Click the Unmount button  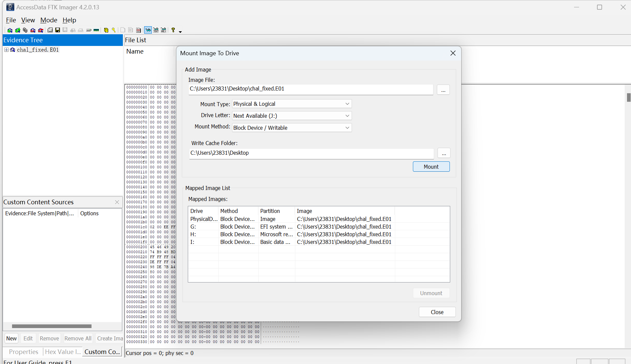click(x=431, y=293)
